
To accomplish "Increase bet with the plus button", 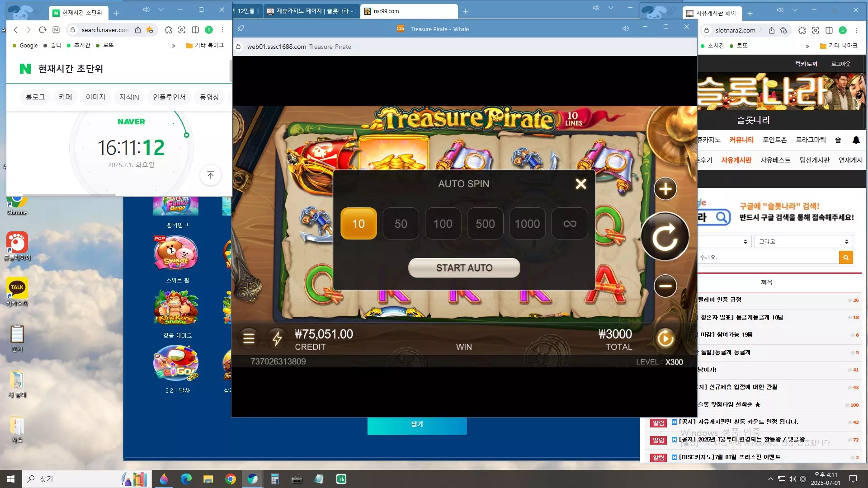I will coord(665,189).
